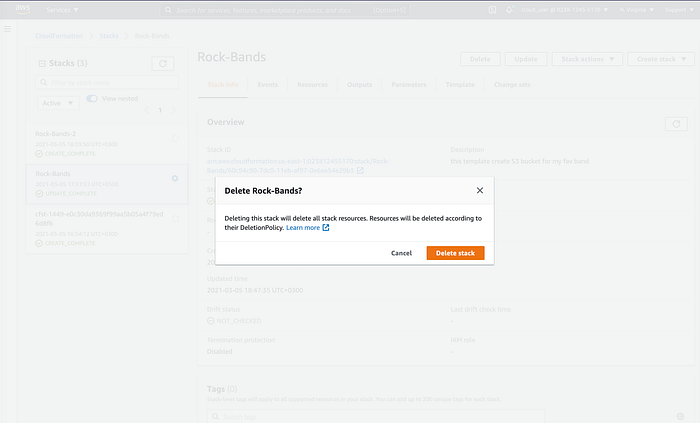Select the cfst-1449 stack radio button

[175, 219]
